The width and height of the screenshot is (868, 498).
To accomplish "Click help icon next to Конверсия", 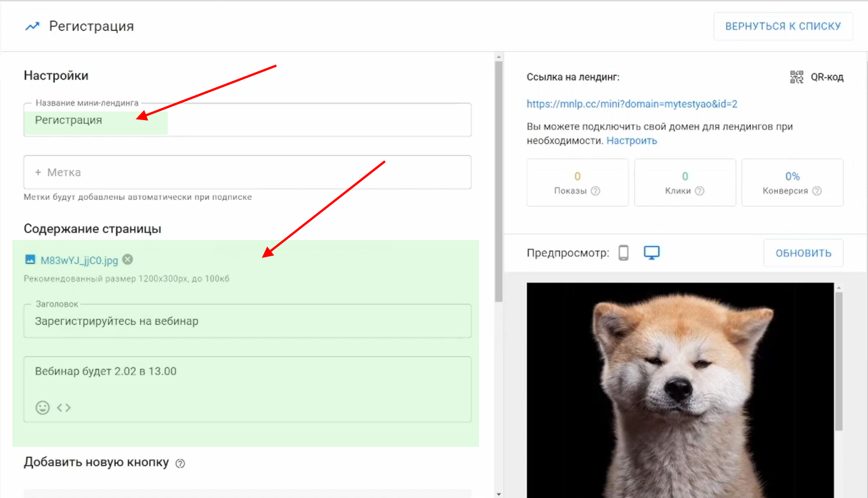I will tap(817, 191).
